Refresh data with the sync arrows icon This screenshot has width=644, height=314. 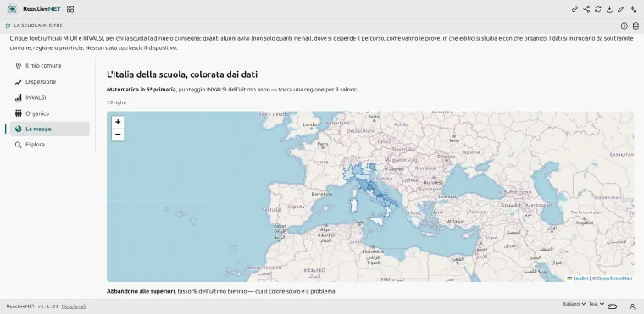coord(598,9)
